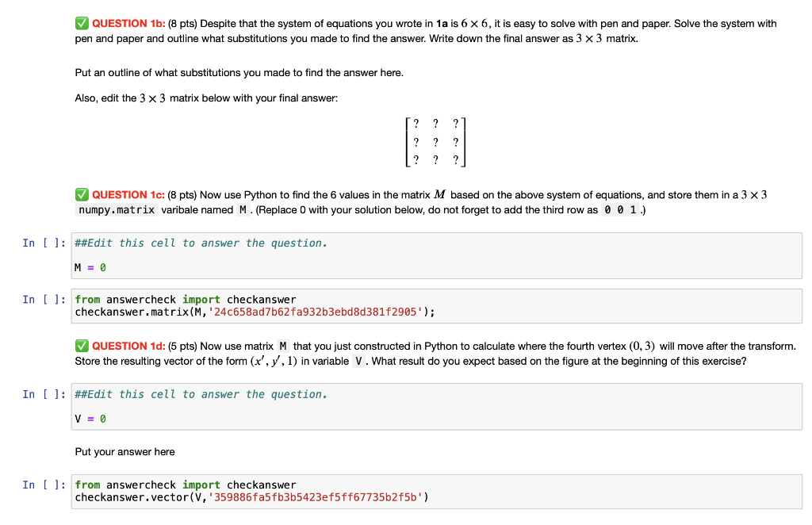Click the green checkmark beside QUESTION 1d
Screen dimensions: 812x525
pos(82,345)
